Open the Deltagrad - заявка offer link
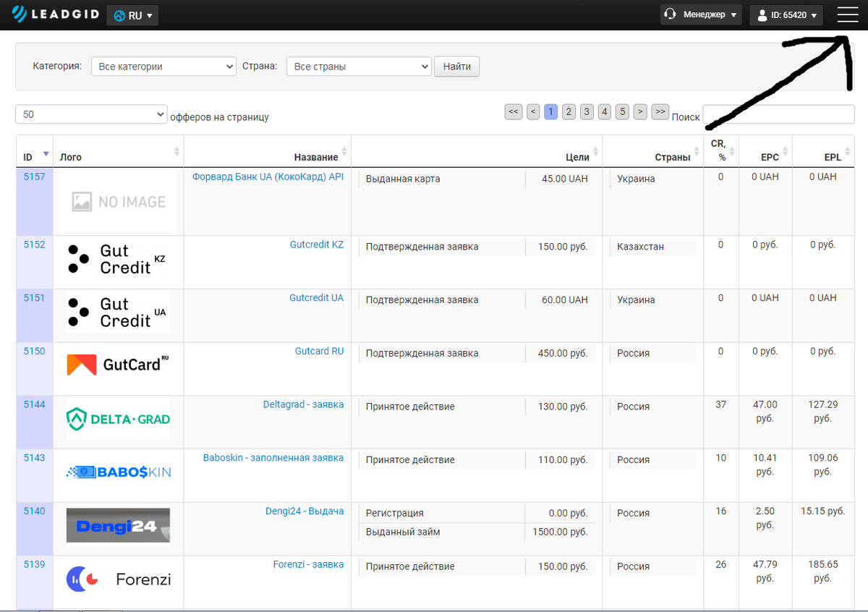This screenshot has width=868, height=612. click(x=304, y=404)
